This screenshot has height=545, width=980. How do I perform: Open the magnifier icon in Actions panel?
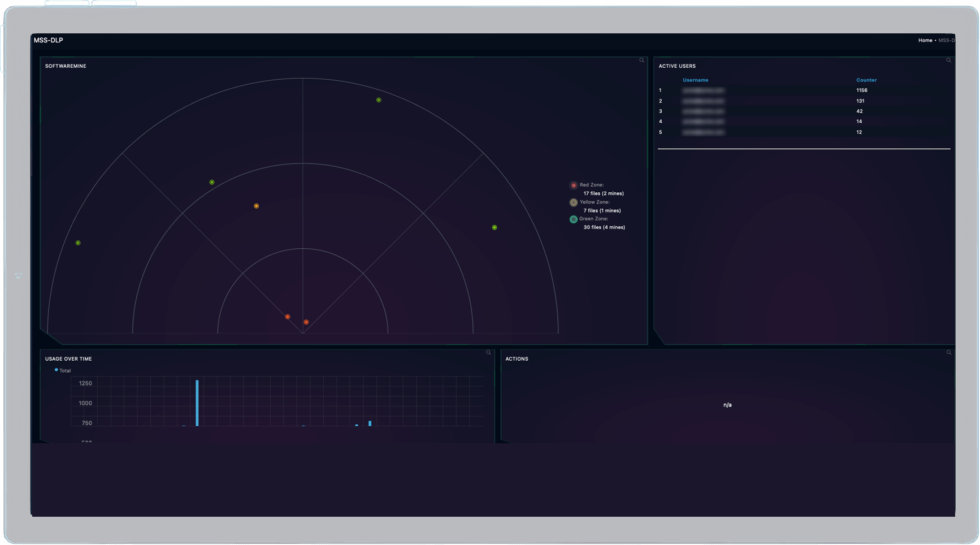point(948,352)
